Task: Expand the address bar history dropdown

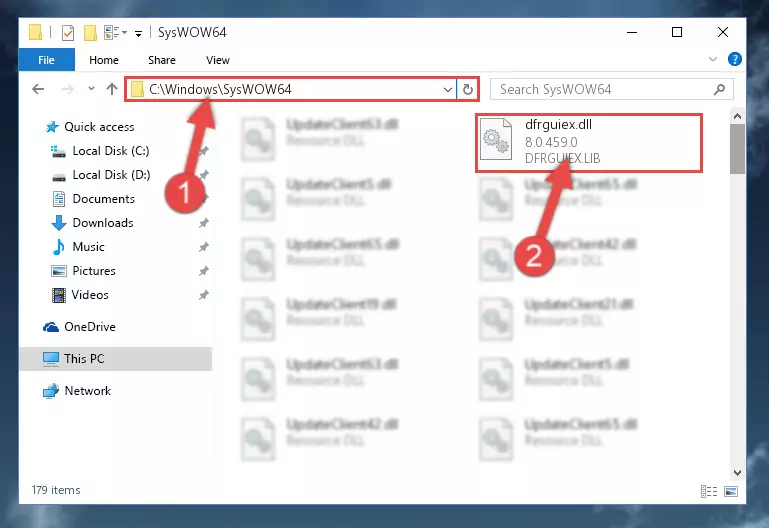Action: (x=447, y=90)
